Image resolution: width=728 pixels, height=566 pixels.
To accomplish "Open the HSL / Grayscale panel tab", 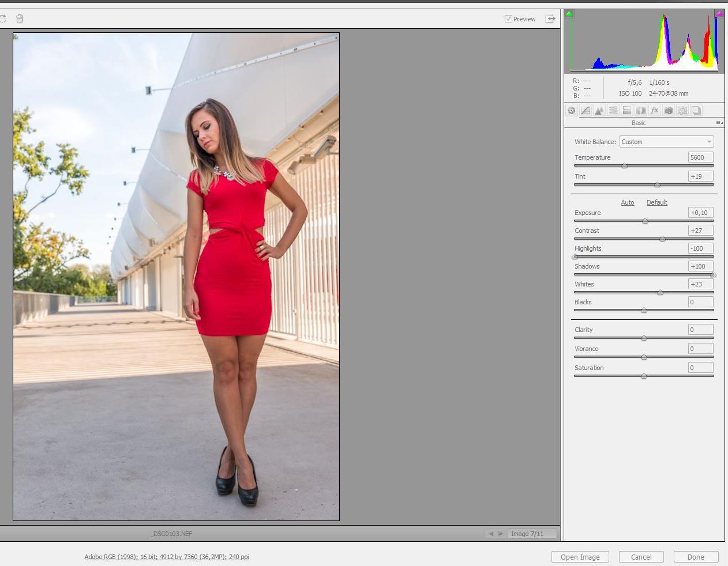I will [x=613, y=111].
